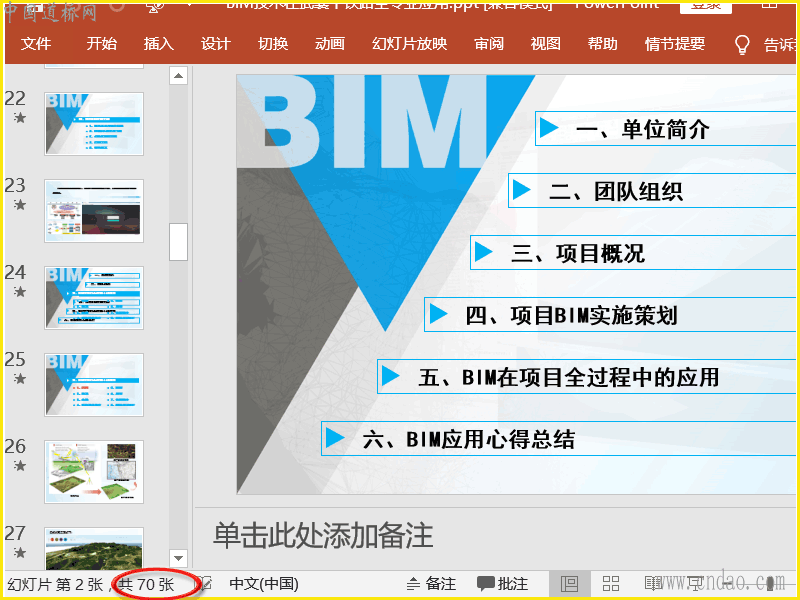Image resolution: width=800 pixels, height=600 pixels.
Task: Click the animation star beside slide 25
Action: pyautogui.click(x=19, y=379)
